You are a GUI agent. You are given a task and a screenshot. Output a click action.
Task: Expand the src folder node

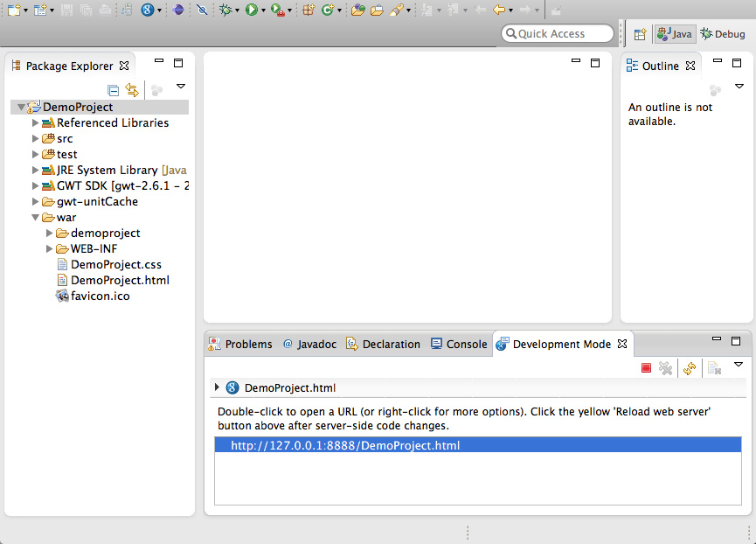(x=35, y=139)
